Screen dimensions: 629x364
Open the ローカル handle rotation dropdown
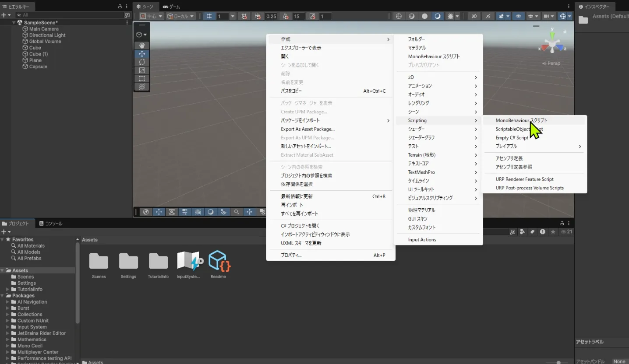[x=181, y=16]
